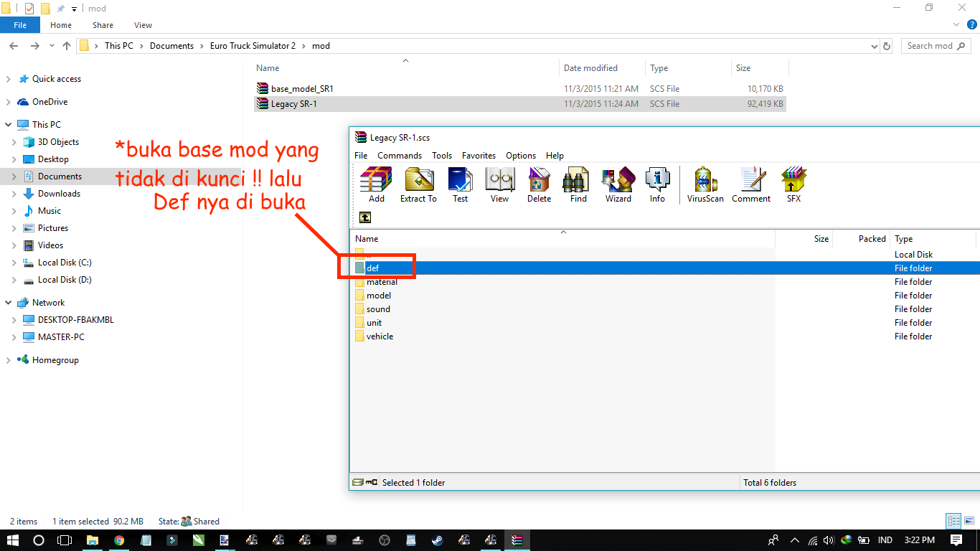Collapse Network in navigation pane
Image resolution: width=980 pixels, height=551 pixels.
pyautogui.click(x=8, y=303)
